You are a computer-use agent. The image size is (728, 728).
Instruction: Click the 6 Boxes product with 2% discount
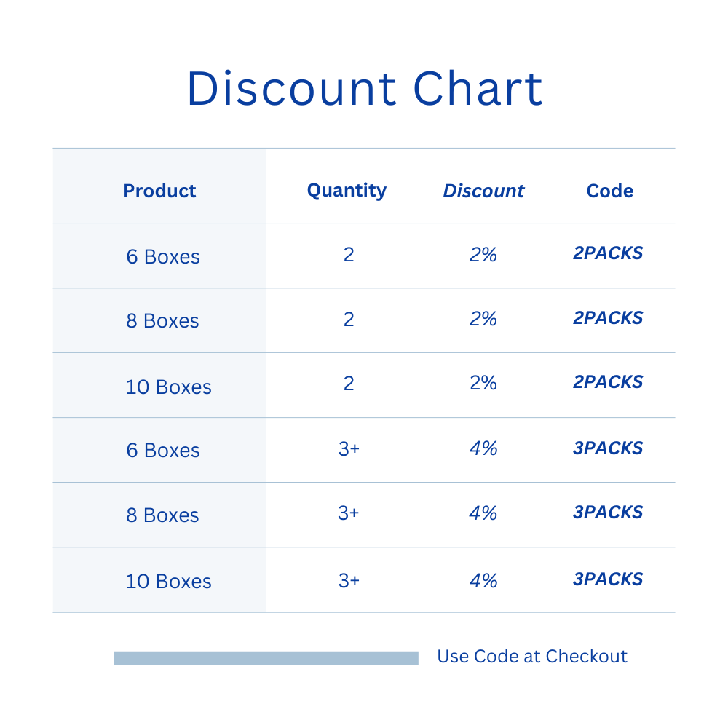pos(163,256)
